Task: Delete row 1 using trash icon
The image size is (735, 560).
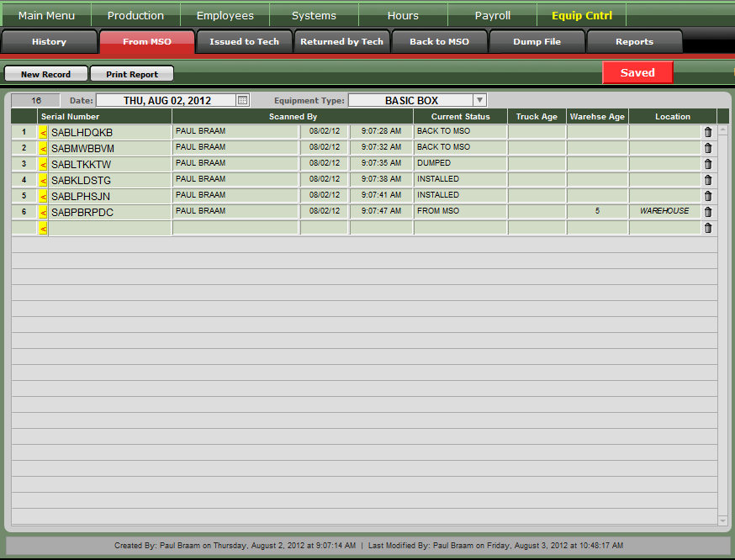Action: tap(707, 132)
